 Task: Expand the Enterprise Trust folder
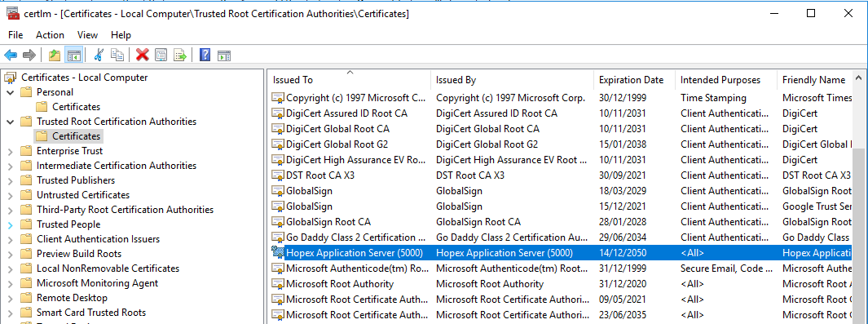11,151
